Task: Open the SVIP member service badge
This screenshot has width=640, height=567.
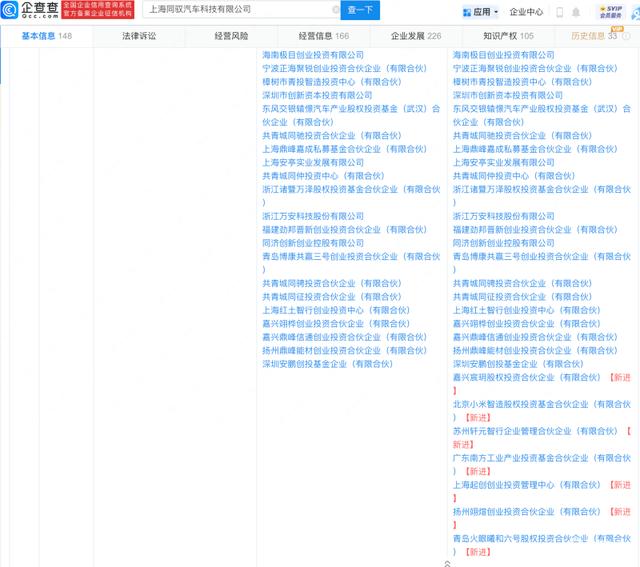Action: (x=611, y=12)
